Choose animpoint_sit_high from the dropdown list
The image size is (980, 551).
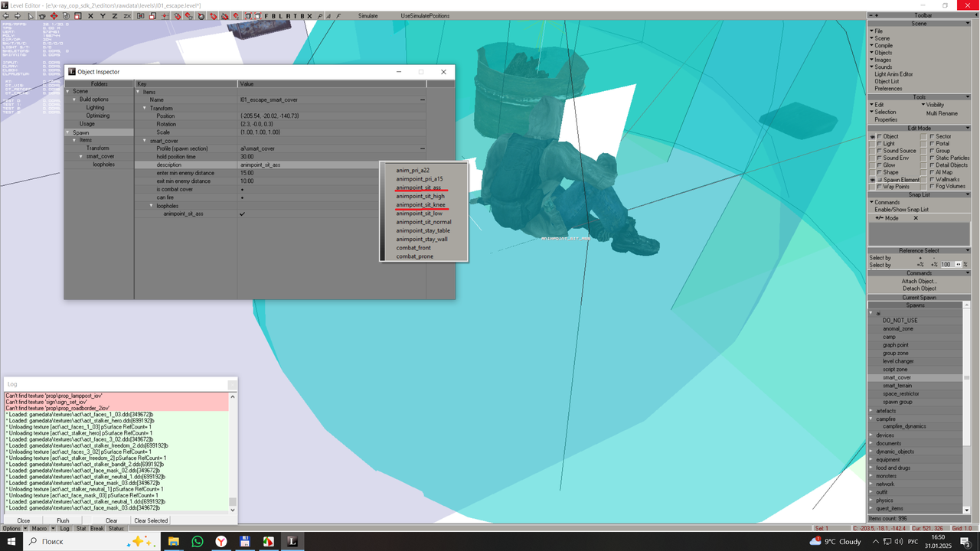(x=420, y=197)
